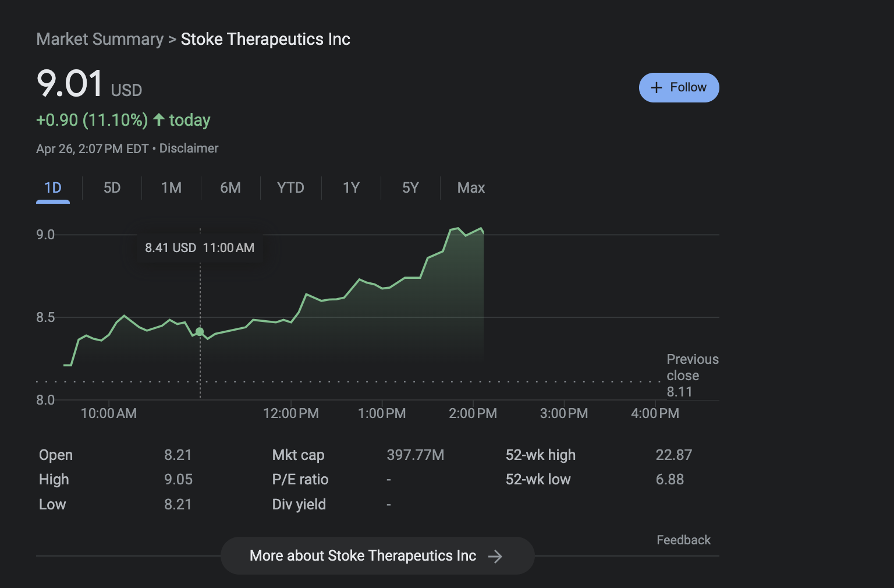Click the Market Summary breadcrumb link
This screenshot has height=588, width=894.
[x=100, y=39]
